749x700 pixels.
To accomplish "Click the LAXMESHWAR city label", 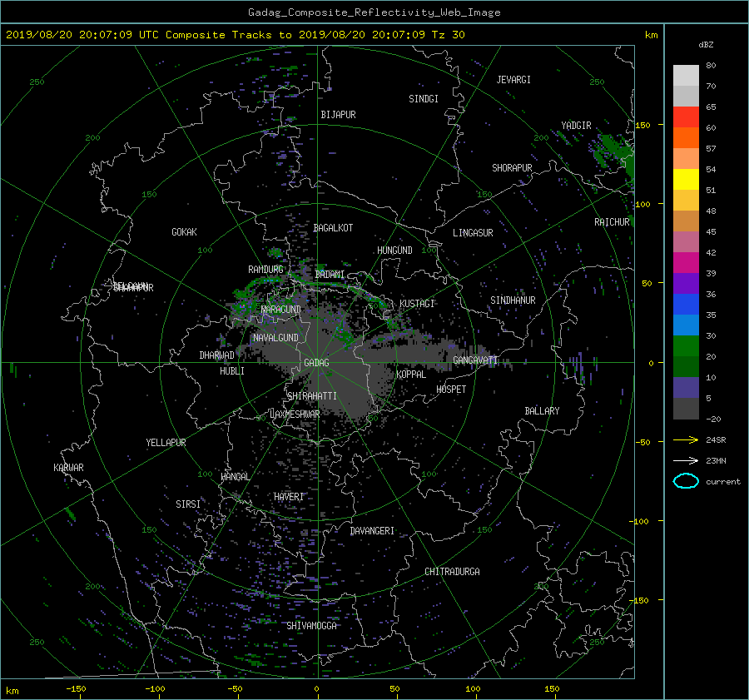I will (x=295, y=415).
